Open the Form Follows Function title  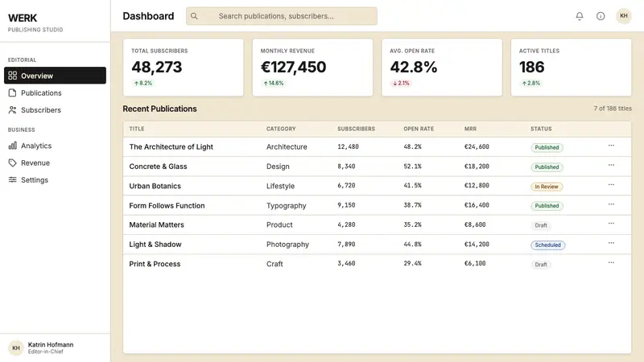point(167,206)
